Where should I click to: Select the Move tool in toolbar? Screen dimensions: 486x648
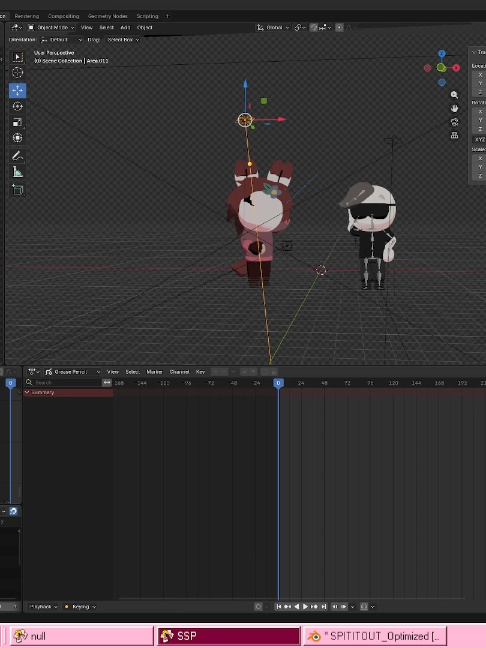[17, 91]
